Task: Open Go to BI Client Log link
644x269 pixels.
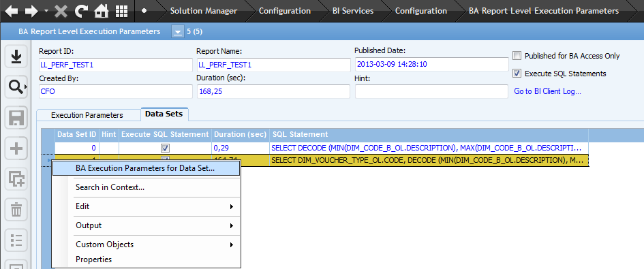Action: click(x=547, y=91)
